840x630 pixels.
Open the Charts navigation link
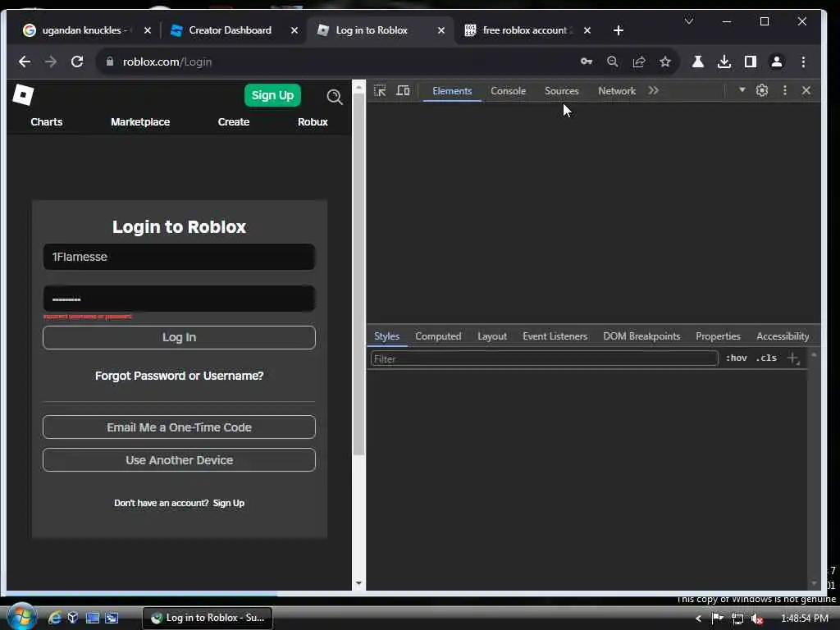pos(47,122)
